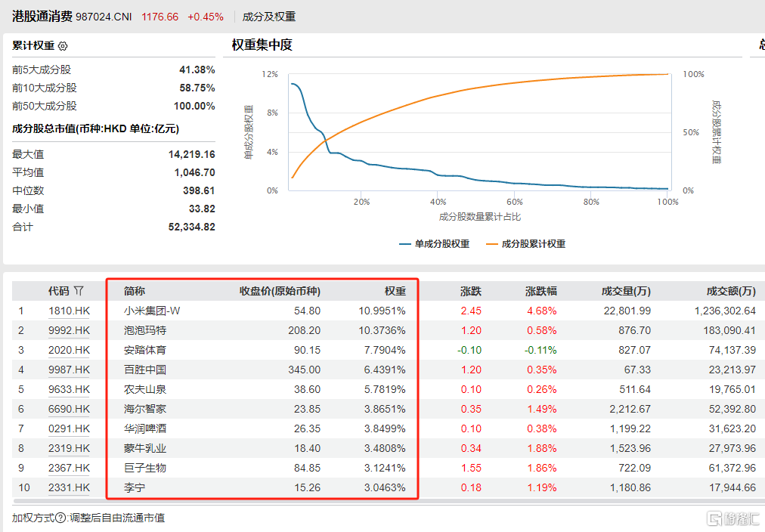Open stock code link 9633.HK

coord(69,390)
